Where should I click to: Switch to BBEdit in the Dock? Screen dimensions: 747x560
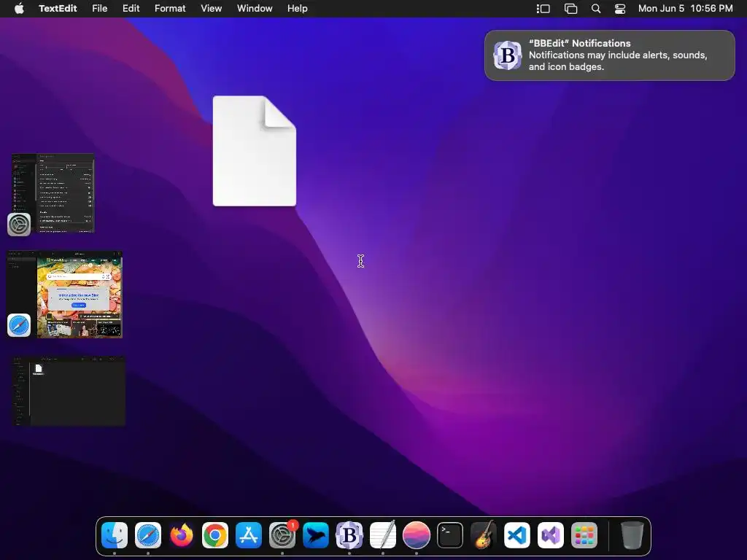(349, 534)
